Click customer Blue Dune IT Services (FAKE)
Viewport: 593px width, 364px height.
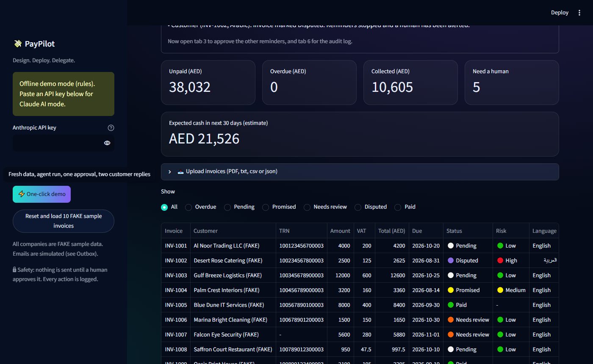[233, 305]
